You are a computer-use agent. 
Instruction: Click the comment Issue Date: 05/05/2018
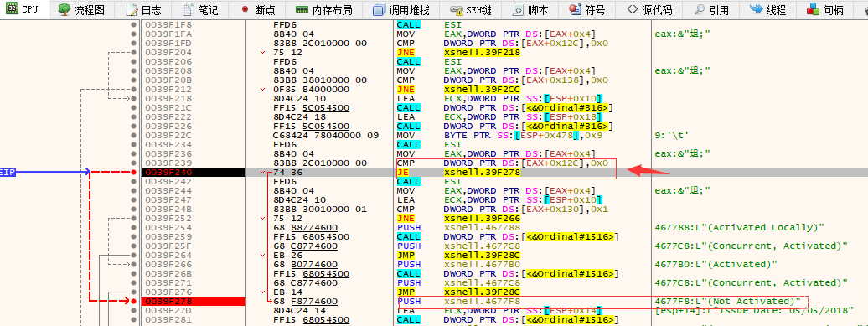pos(754,311)
